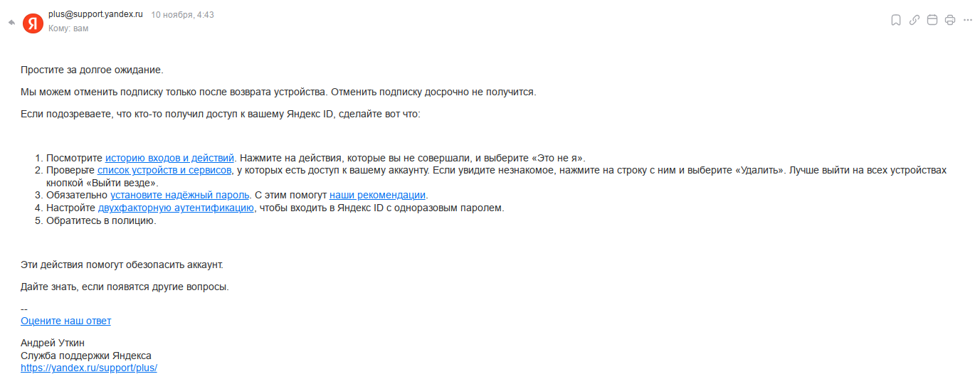This screenshot has height=384, width=980.
Task: Click the date 10 ноября, 4:43
Action: 182,15
